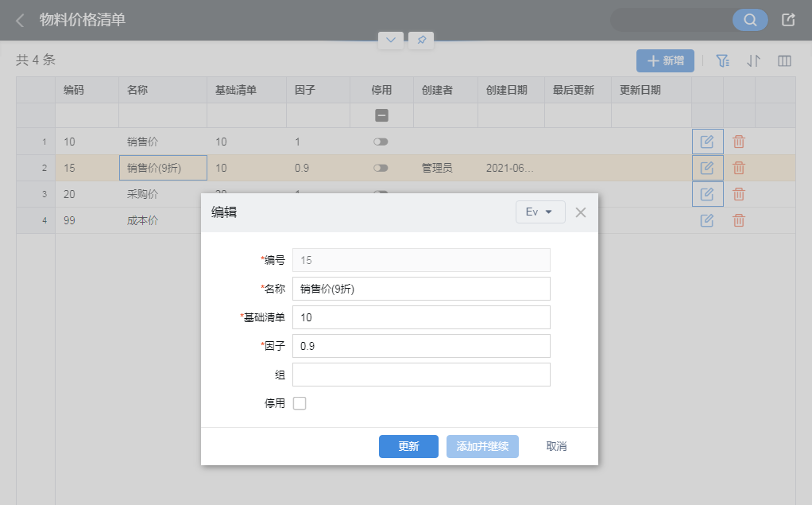Select the 成本价 name cell

tap(163, 220)
